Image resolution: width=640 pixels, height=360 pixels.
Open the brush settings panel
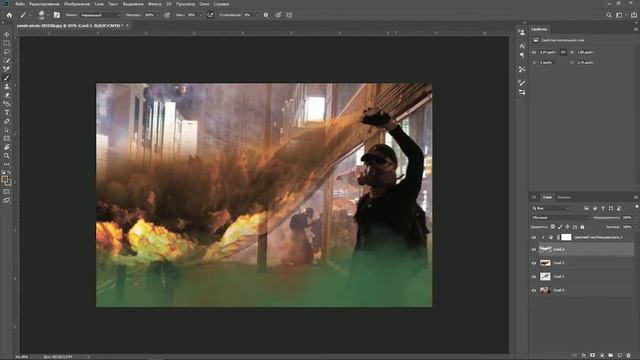57,15
